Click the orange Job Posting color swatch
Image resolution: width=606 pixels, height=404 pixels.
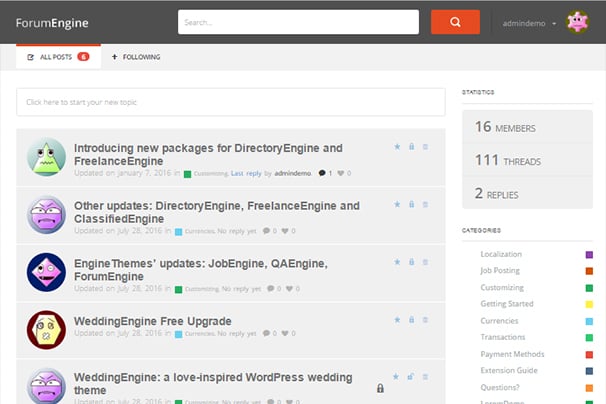click(x=589, y=271)
